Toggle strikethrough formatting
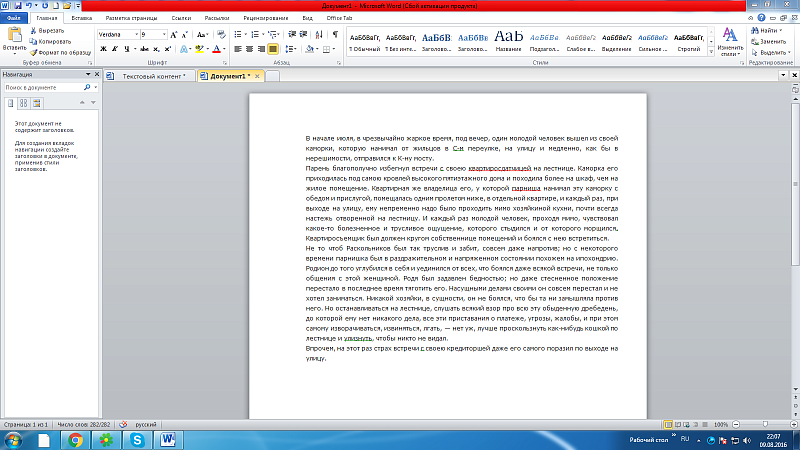This screenshot has width=800, height=450. (144, 49)
